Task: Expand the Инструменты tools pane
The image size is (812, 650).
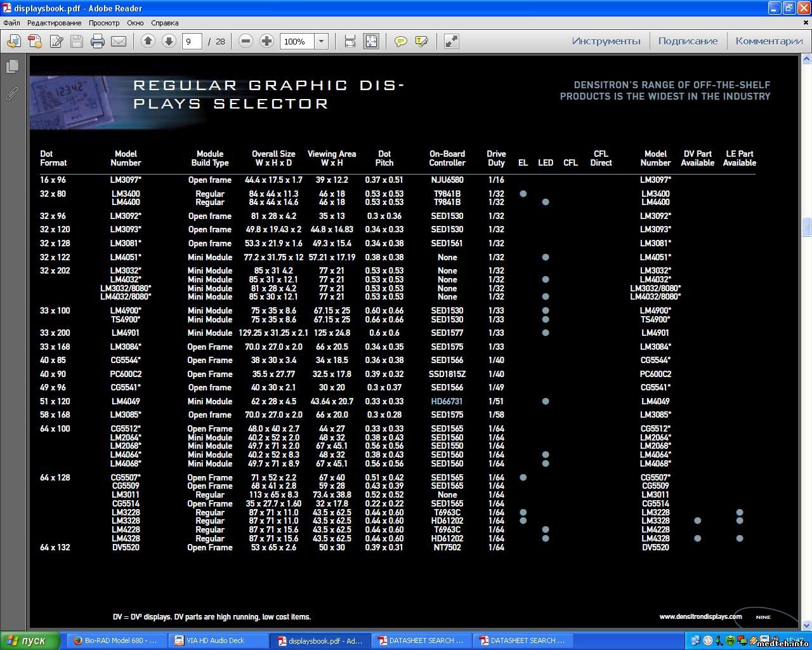Action: click(x=606, y=41)
